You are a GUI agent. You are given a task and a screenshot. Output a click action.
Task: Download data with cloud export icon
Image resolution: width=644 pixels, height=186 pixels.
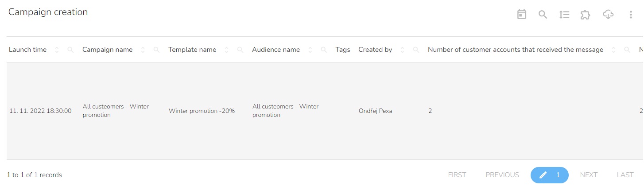pos(608,15)
